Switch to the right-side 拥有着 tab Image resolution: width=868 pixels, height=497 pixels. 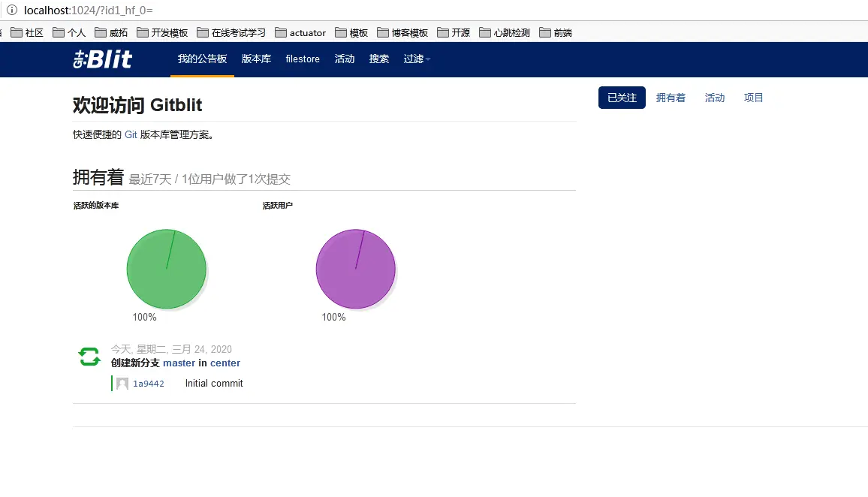[x=671, y=98]
